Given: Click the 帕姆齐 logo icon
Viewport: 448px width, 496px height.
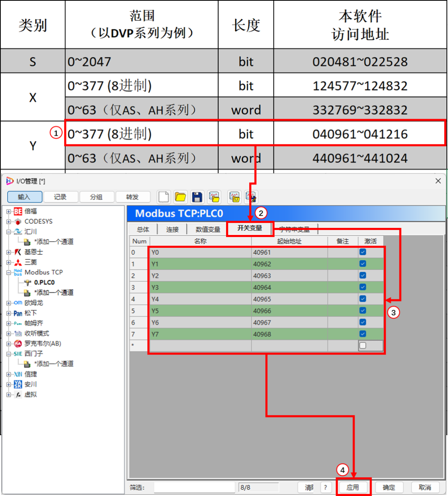Looking at the screenshot, I should tap(18, 323).
